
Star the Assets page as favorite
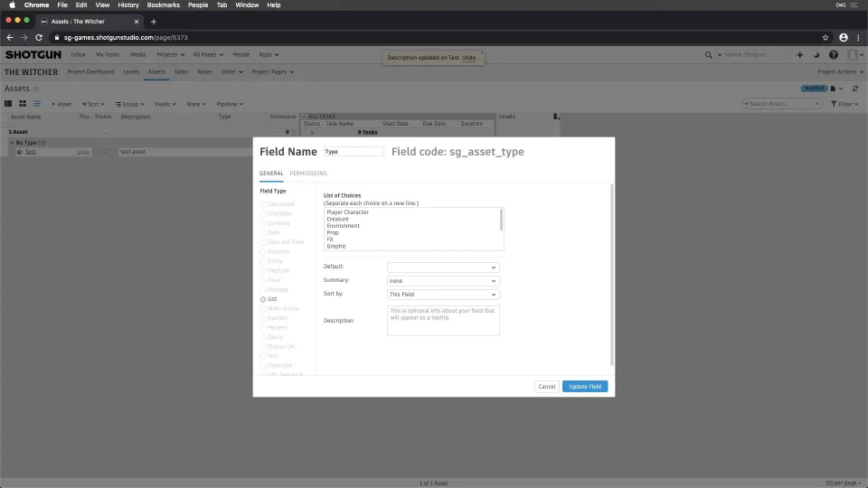(x=36, y=89)
